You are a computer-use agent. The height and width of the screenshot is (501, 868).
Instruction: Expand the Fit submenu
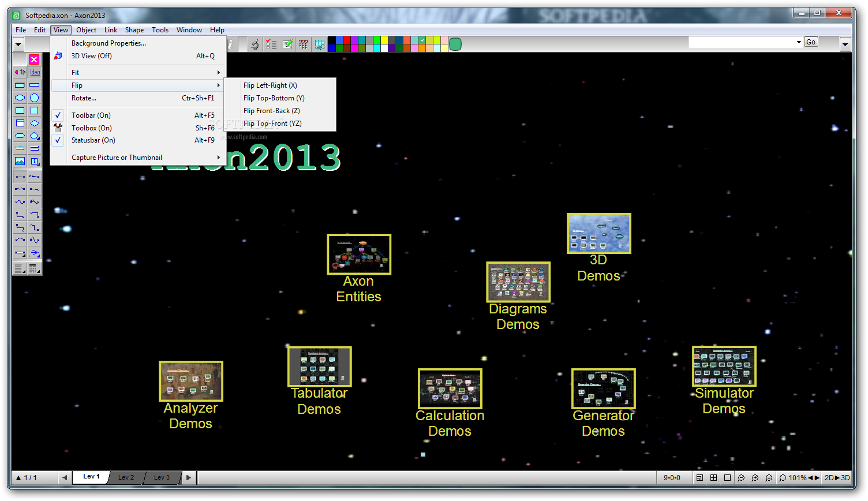(138, 73)
